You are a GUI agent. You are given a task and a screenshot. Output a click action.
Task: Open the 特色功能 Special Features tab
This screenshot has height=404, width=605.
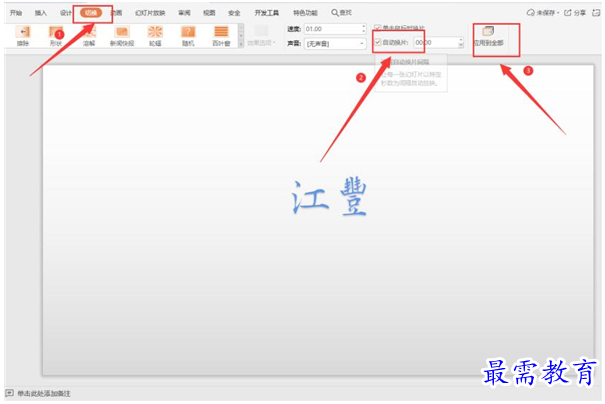(305, 13)
